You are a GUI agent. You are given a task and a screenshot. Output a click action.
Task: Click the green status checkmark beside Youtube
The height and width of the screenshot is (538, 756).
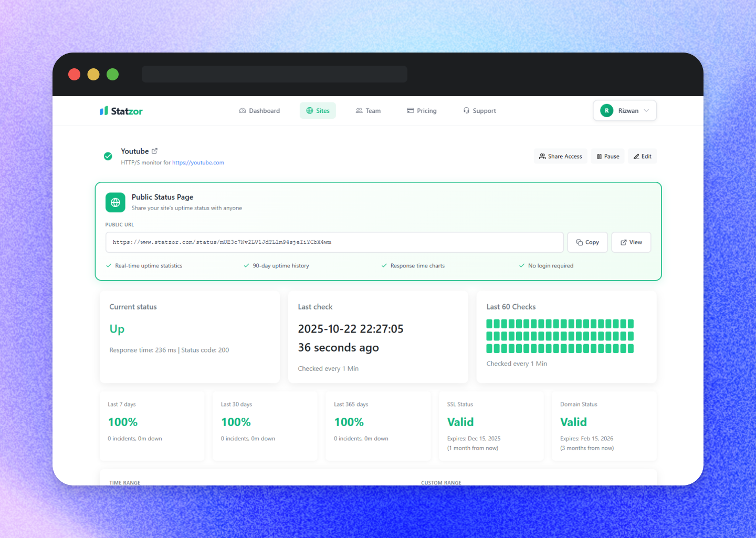pos(108,156)
